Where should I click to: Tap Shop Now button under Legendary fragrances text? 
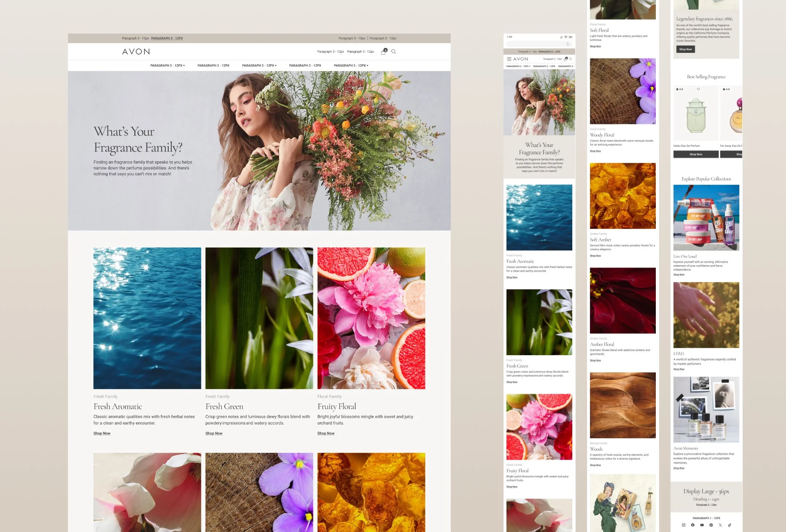tap(686, 49)
